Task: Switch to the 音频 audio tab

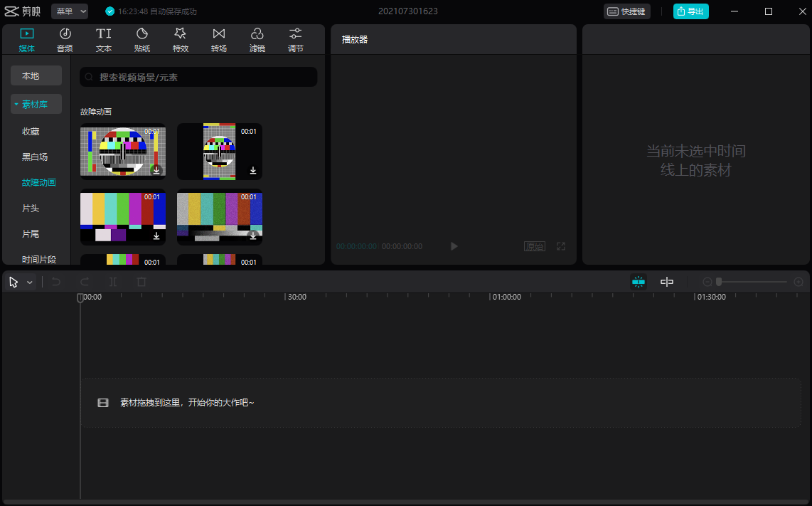Action: point(65,39)
